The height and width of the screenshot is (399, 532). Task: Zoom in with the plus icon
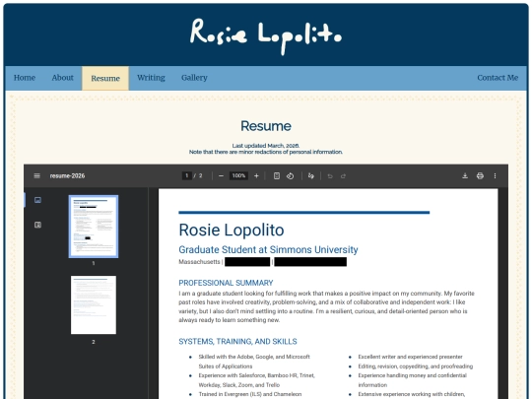tap(256, 175)
